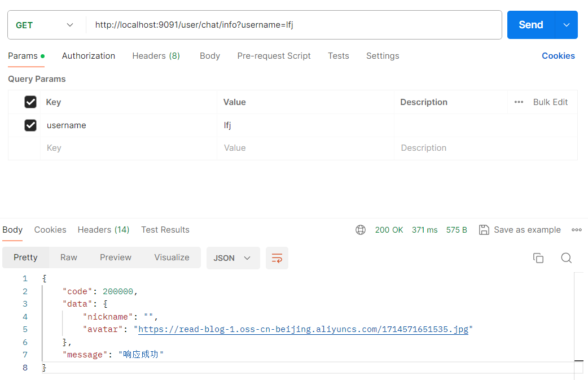Open the blue Cookies link
Image resolution: width=588 pixels, height=380 pixels.
click(x=558, y=56)
